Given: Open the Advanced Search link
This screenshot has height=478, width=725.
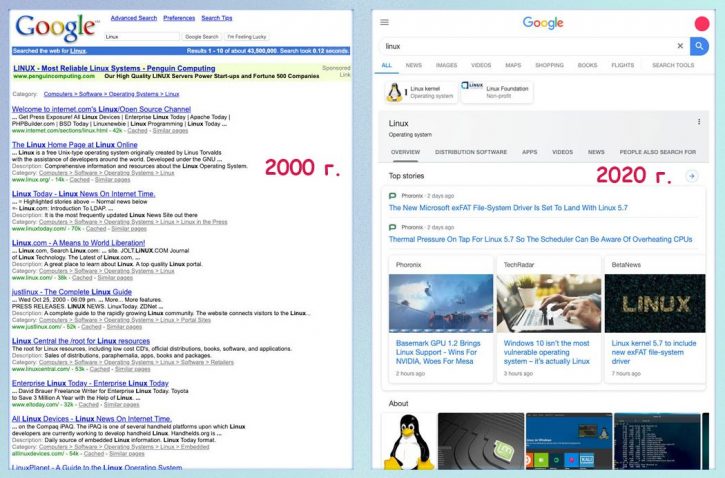Looking at the screenshot, I should pos(134,18).
